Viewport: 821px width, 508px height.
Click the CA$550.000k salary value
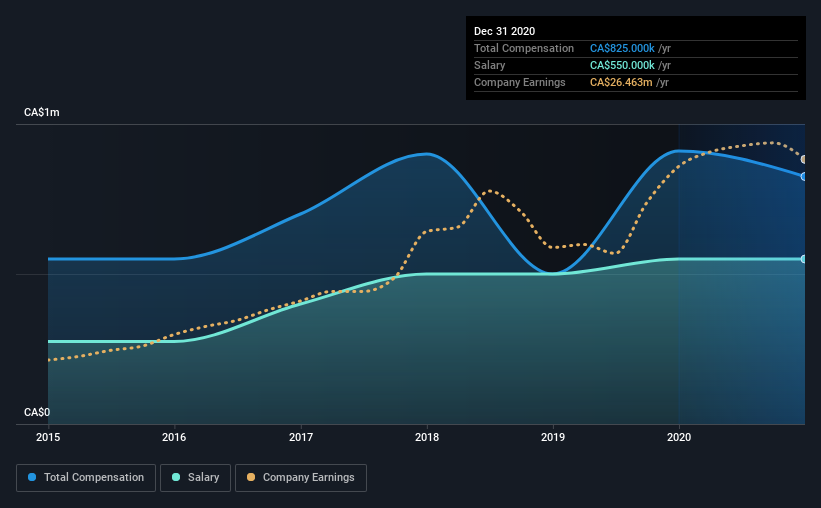[x=622, y=65]
